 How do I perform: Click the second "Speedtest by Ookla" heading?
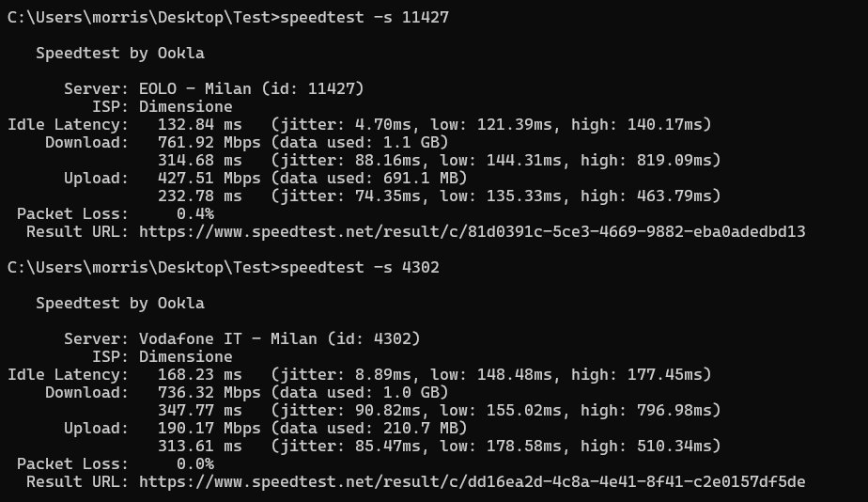pyautogui.click(x=119, y=303)
